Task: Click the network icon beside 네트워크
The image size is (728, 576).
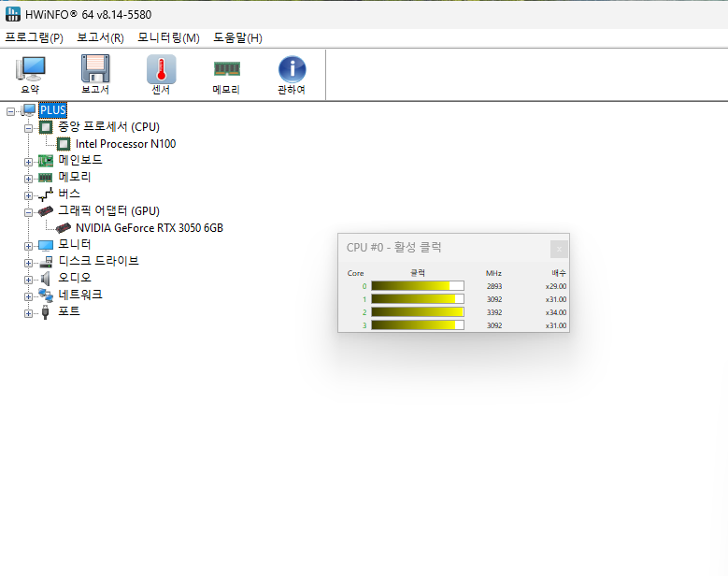Action: (x=46, y=295)
